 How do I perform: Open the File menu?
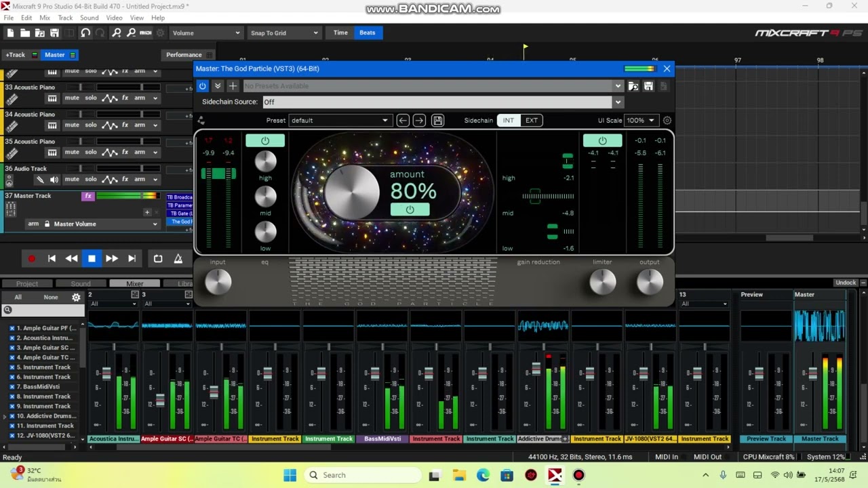click(9, 18)
